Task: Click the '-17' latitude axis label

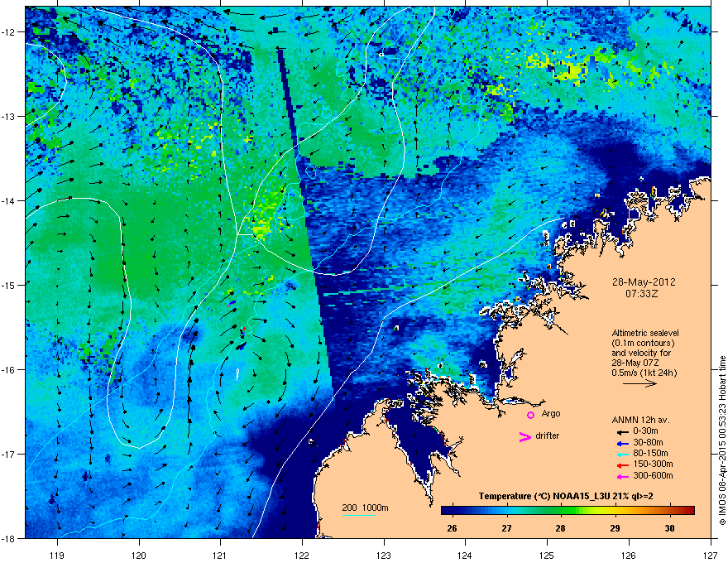Action: pos(8,455)
